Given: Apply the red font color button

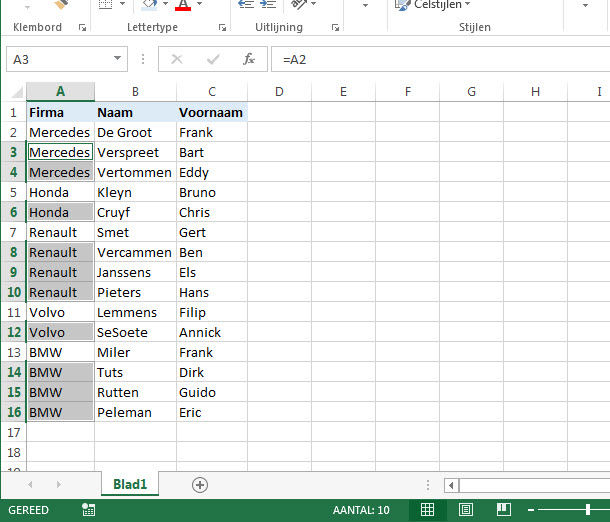Looking at the screenshot, I should click(x=183, y=5).
